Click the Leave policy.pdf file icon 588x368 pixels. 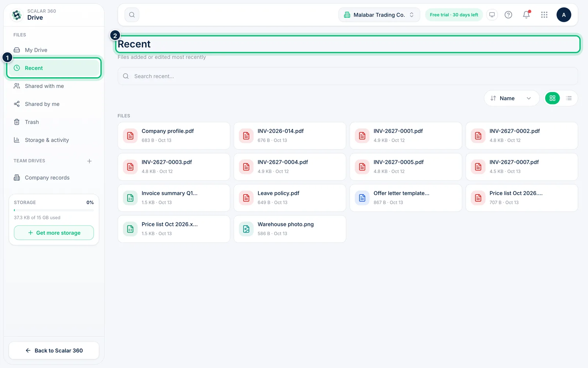pyautogui.click(x=246, y=198)
